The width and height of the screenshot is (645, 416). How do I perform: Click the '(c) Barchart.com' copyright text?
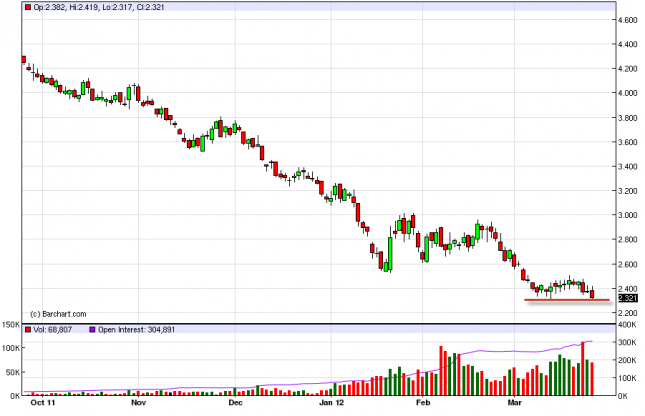58,314
